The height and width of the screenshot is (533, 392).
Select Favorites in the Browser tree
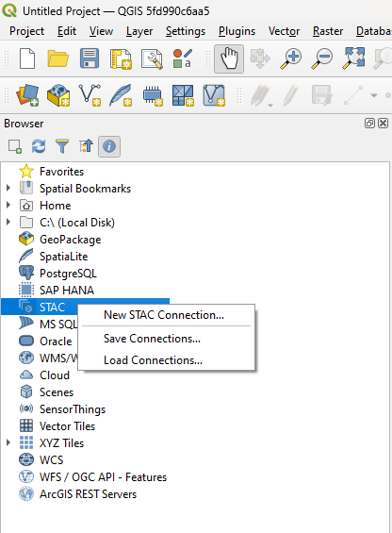61,172
